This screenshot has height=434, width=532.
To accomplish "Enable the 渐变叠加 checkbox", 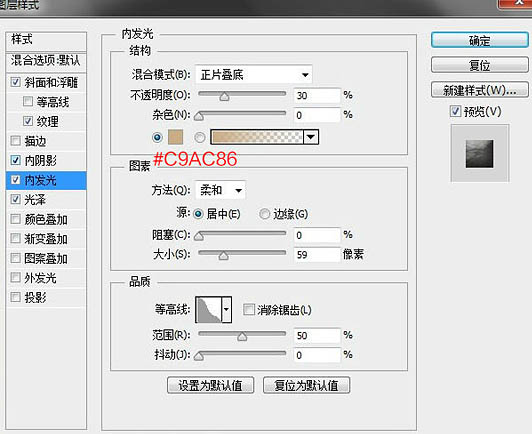I will (x=15, y=238).
